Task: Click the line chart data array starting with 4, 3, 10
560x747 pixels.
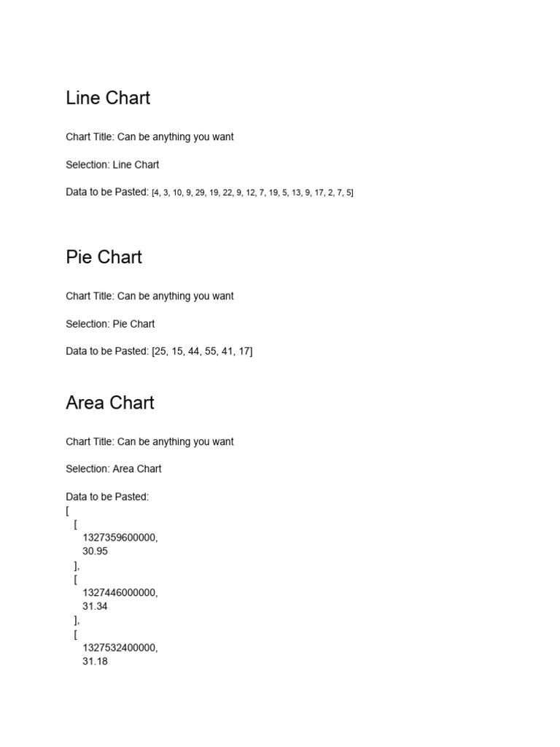Action: [x=252, y=193]
